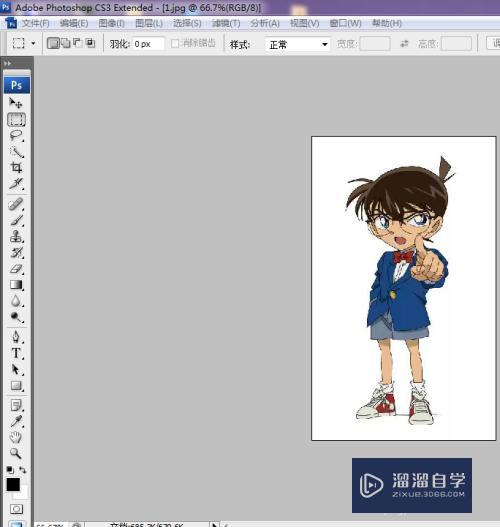Select the Move tool
Viewport: 500px width, 527px height.
point(16,103)
